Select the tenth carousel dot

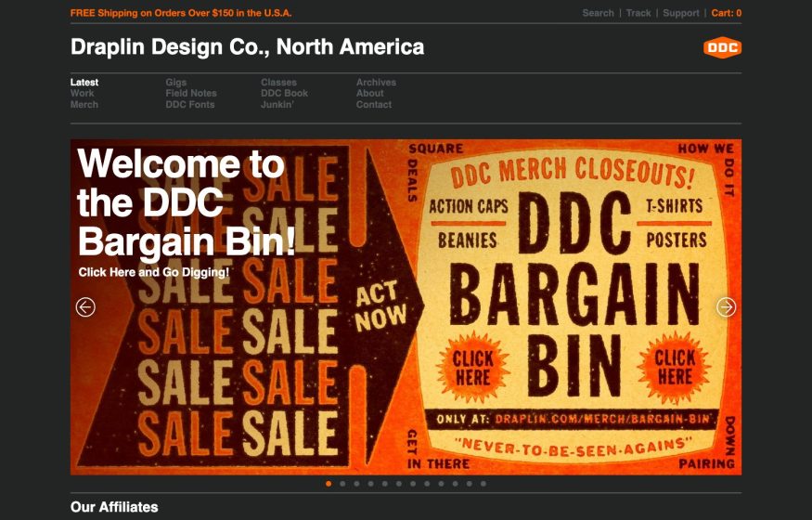click(x=455, y=484)
